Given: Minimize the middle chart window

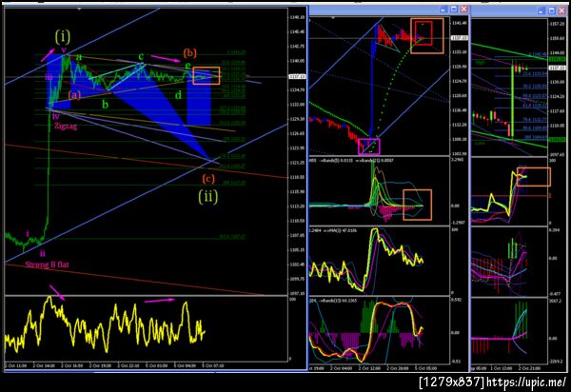Looking at the screenshot, I should click(443, 10).
